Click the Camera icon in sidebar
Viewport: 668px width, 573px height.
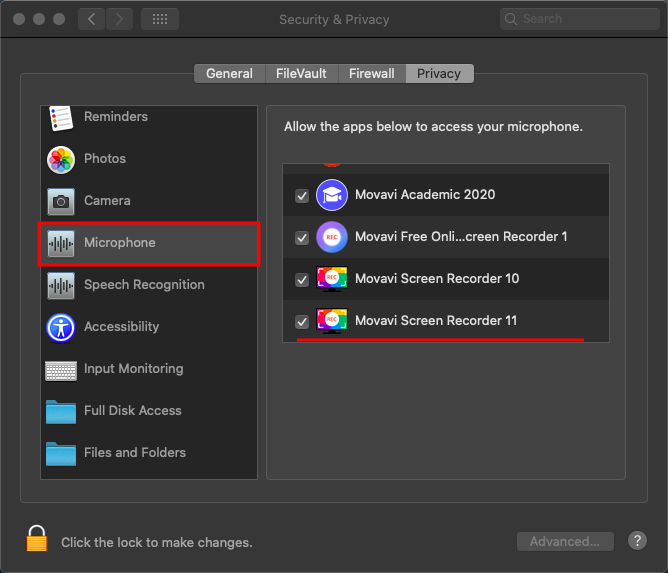click(61, 202)
